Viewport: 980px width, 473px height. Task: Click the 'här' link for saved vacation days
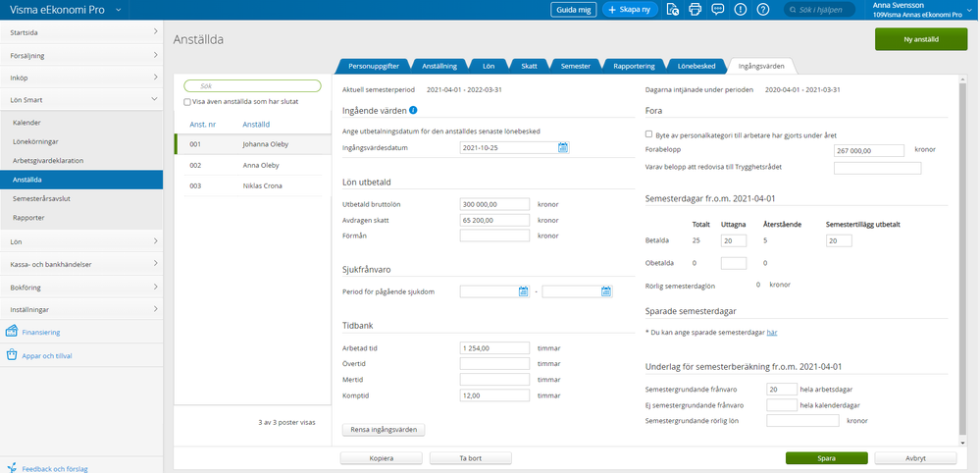click(772, 333)
